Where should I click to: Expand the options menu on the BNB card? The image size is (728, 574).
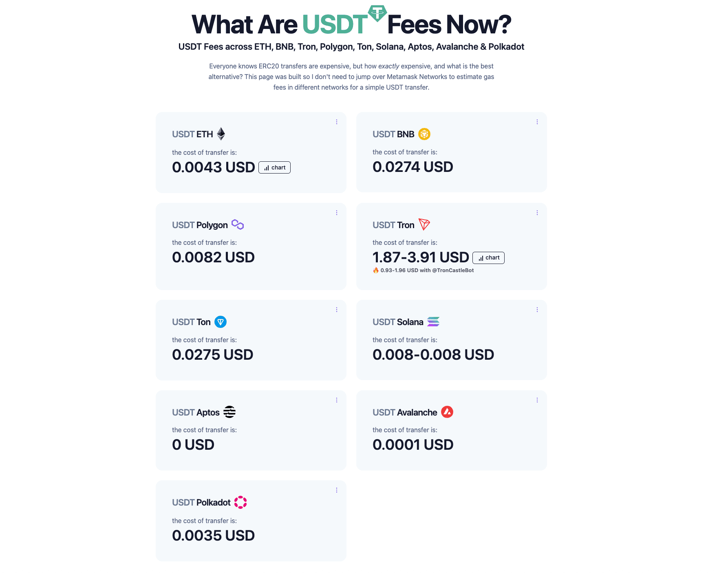pos(537,121)
